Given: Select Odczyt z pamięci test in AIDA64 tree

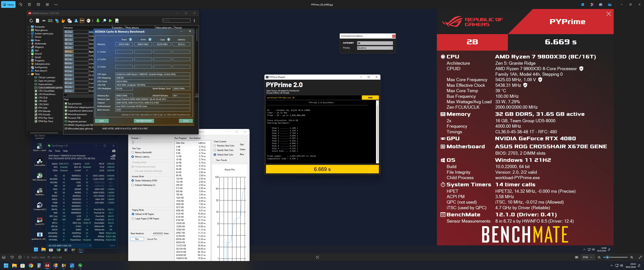Looking at the screenshot, I should coord(47,77).
